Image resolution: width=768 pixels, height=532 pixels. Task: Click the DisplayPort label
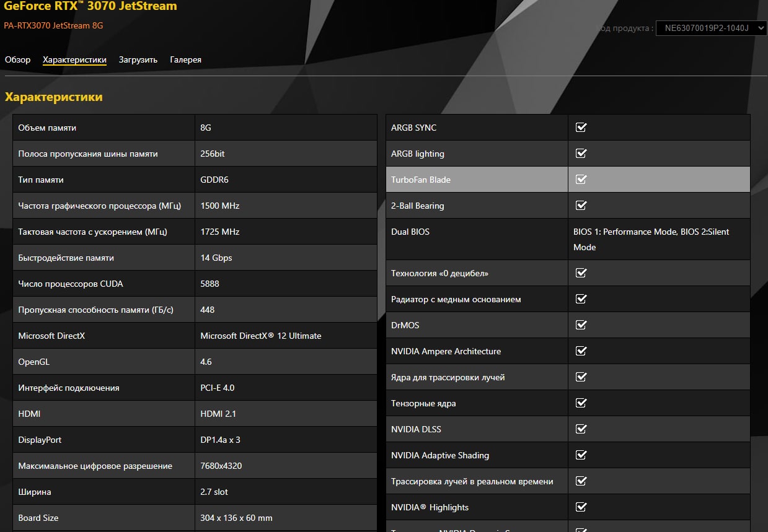(40, 440)
